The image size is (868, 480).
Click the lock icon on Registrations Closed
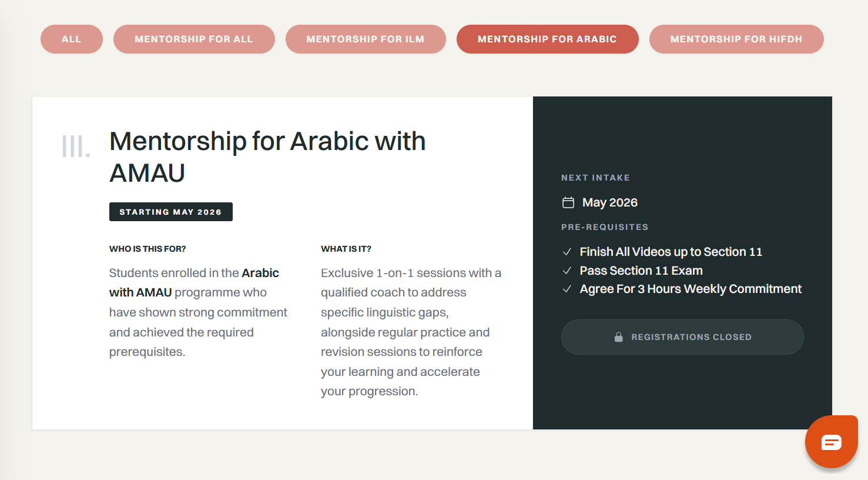click(618, 337)
